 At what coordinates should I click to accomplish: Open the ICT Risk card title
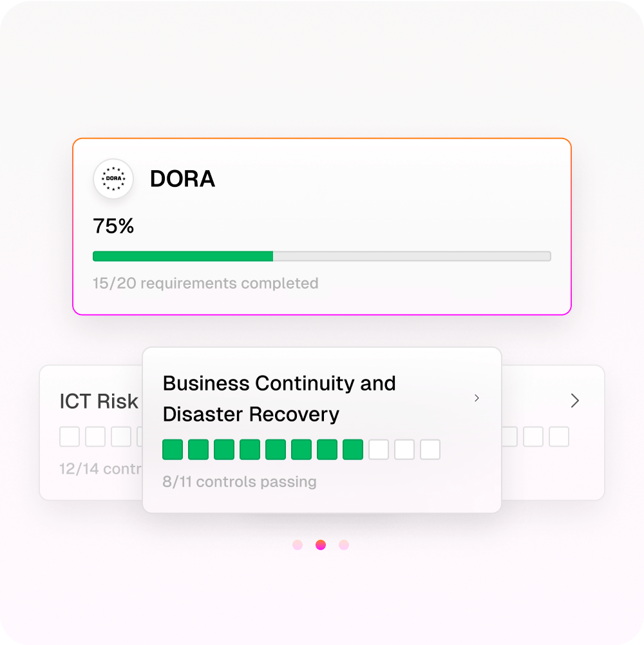point(99,401)
